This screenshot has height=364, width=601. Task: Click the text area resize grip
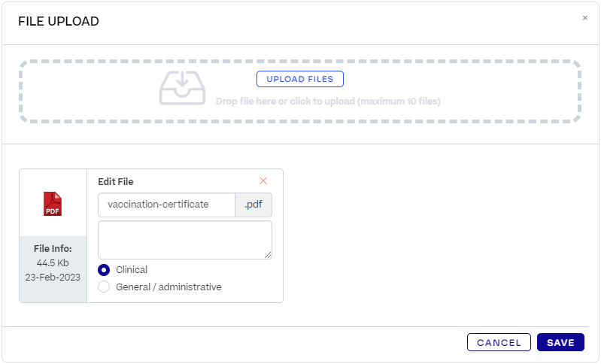pos(268,255)
